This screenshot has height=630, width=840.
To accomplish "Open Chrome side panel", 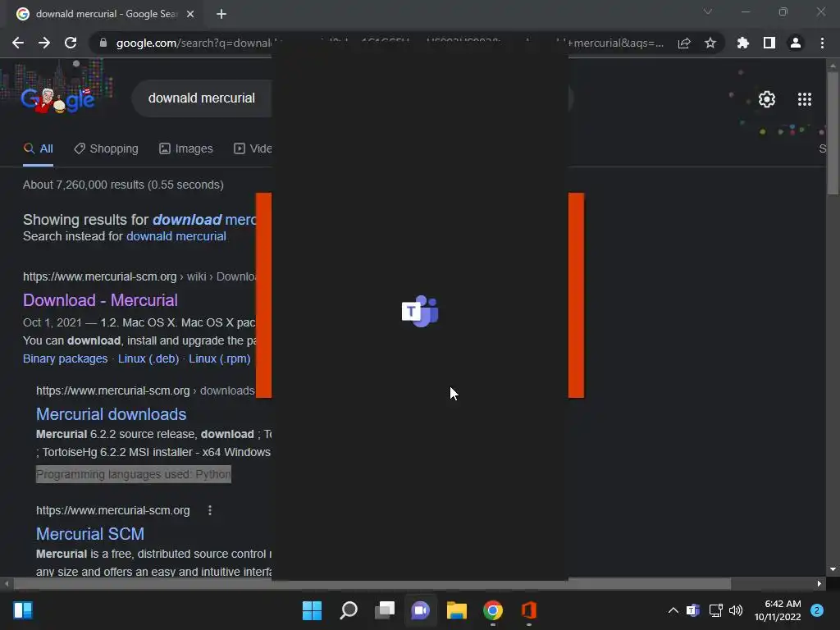I will (769, 43).
